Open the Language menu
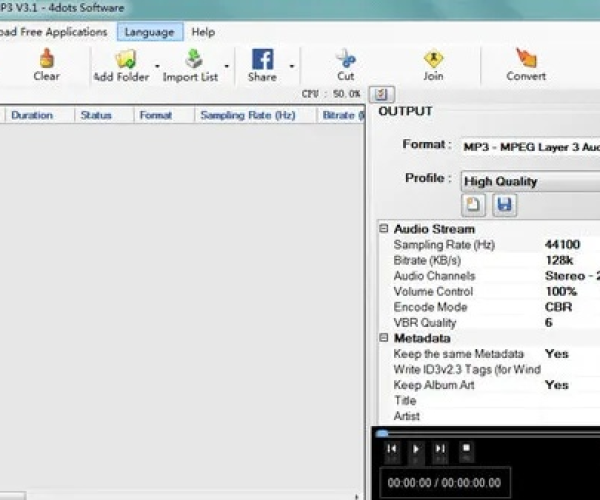This screenshot has height=500, width=600. 150,32
